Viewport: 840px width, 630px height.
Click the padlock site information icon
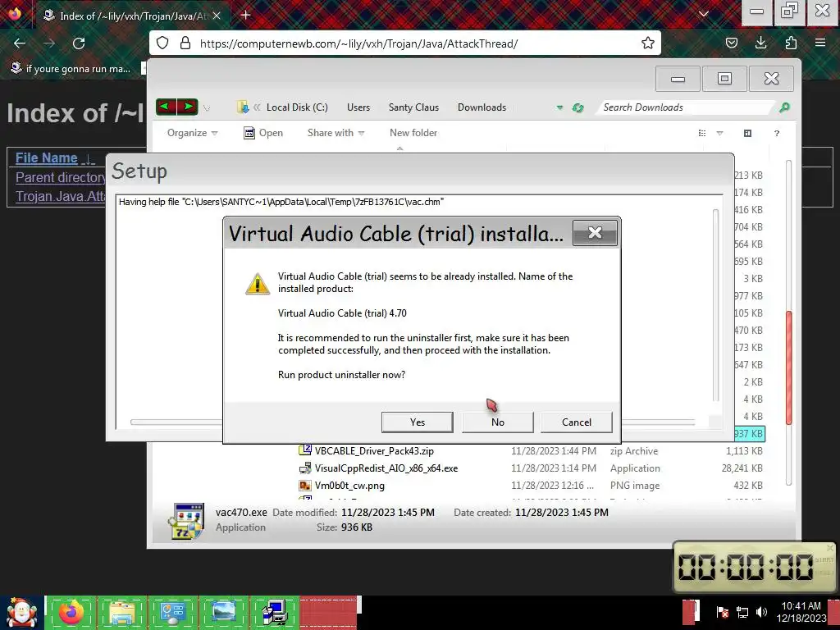pos(185,43)
